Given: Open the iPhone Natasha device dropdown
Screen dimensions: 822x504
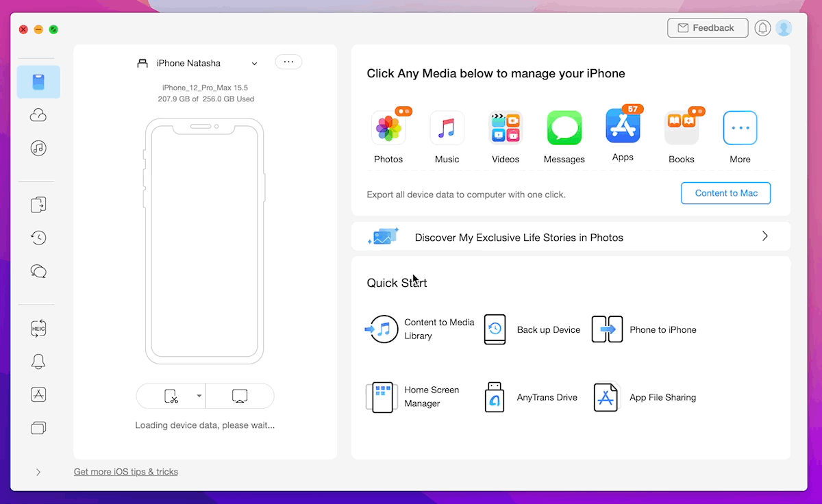Looking at the screenshot, I should tap(198, 63).
